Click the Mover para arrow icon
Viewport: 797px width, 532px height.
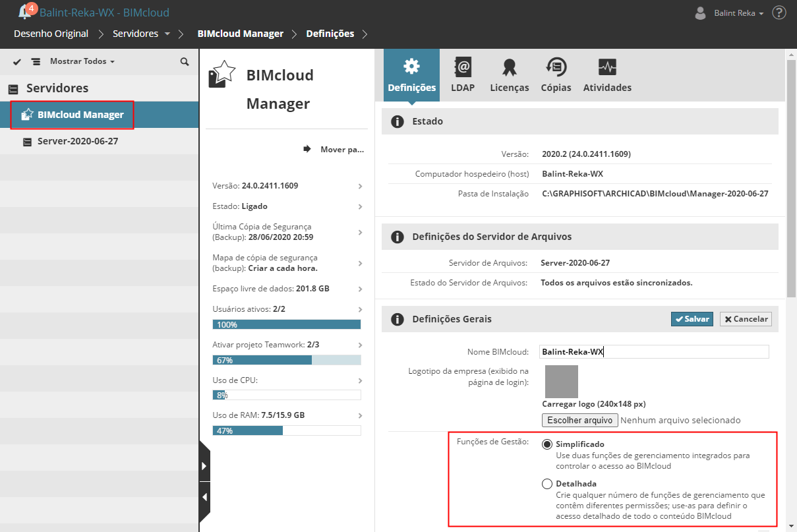pyautogui.click(x=307, y=149)
